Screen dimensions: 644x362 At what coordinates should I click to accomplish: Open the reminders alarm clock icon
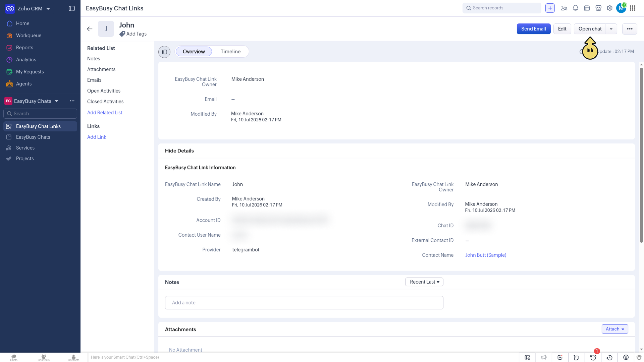pyautogui.click(x=593, y=358)
